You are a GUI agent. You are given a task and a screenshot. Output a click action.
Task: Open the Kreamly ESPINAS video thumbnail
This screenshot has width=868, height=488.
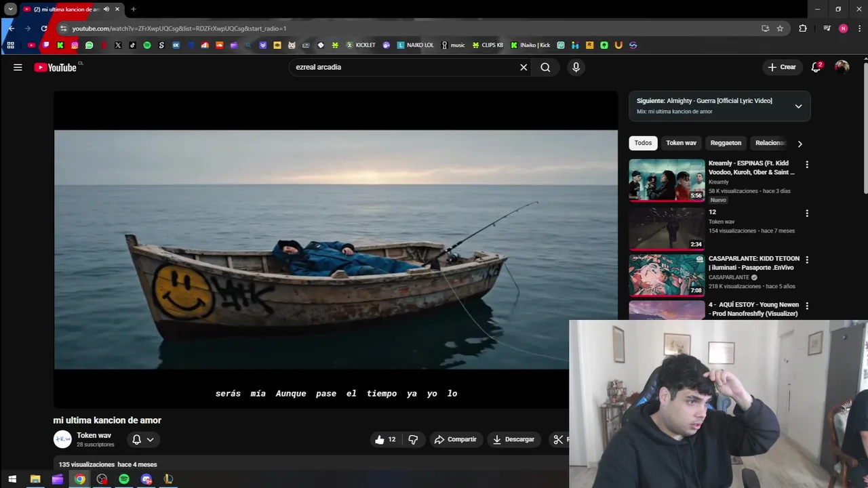coord(667,180)
